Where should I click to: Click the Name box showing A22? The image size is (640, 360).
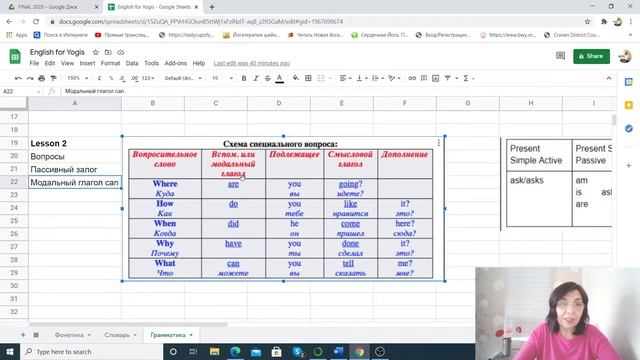(21, 91)
